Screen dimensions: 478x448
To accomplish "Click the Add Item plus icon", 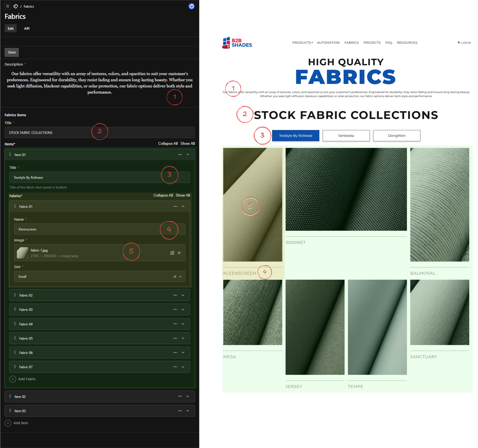I will [x=8, y=423].
